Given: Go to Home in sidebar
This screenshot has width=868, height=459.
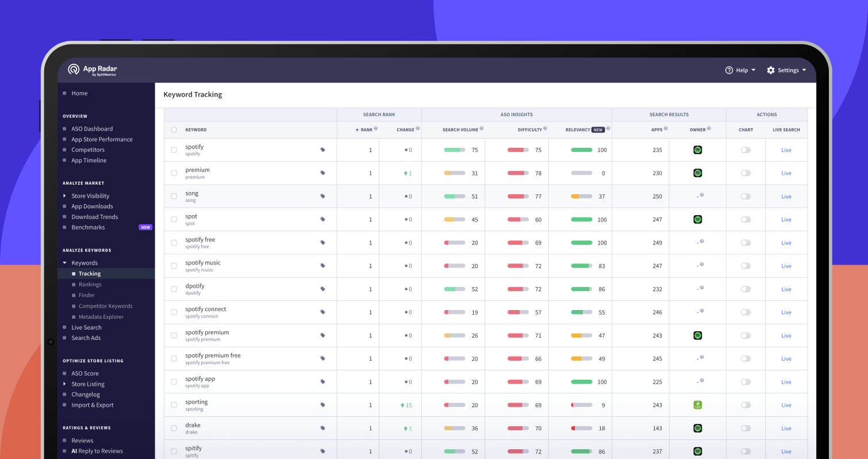Looking at the screenshot, I should pos(79,93).
